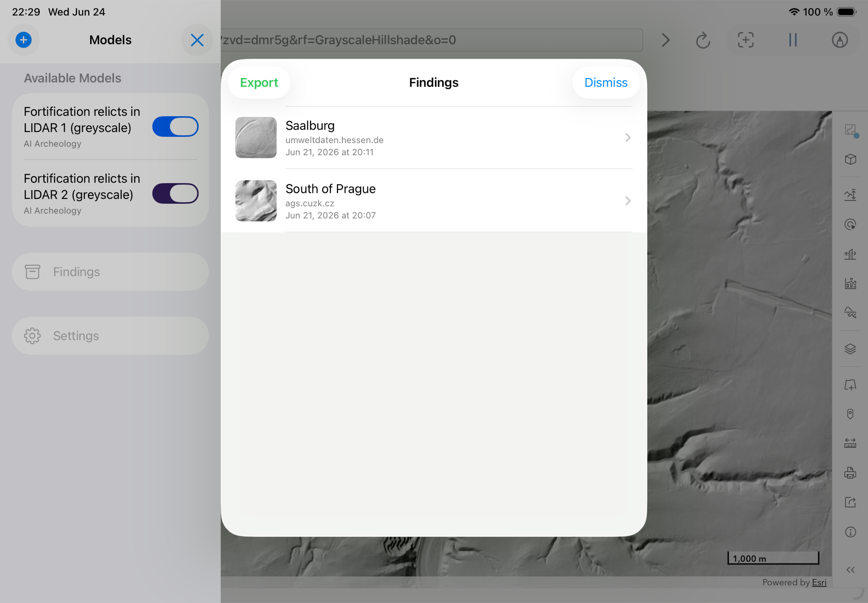Viewport: 868px width, 603px height.
Task: Pause detection with the pause icon
Action: [x=793, y=40]
